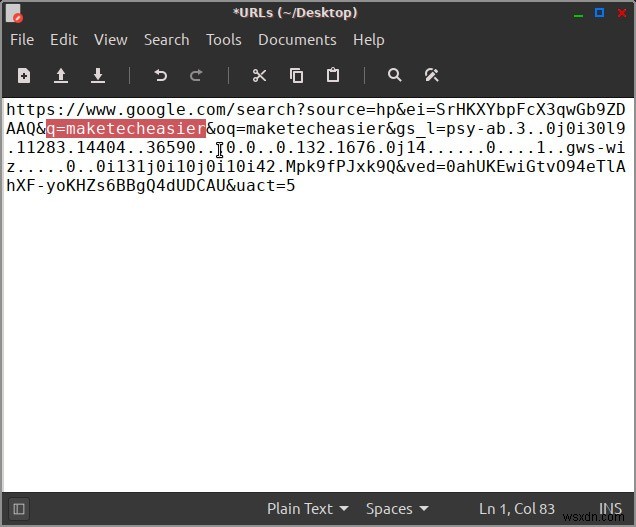Open the Documents menu

[297, 40]
